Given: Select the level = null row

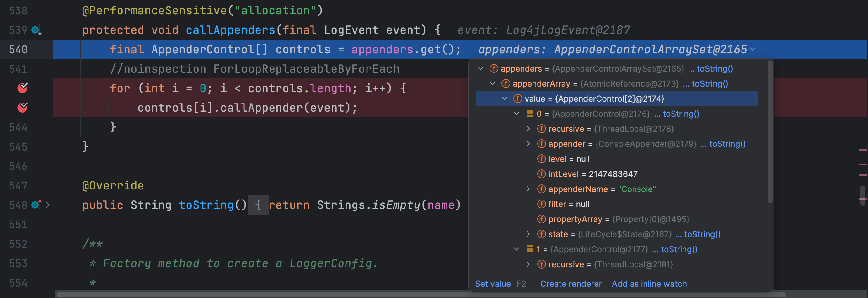Looking at the screenshot, I should (617, 159).
